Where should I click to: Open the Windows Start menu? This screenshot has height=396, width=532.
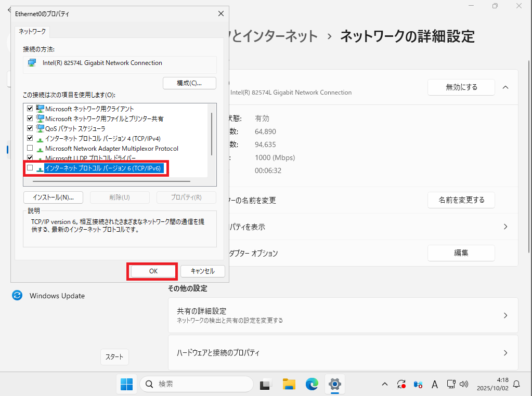126,384
